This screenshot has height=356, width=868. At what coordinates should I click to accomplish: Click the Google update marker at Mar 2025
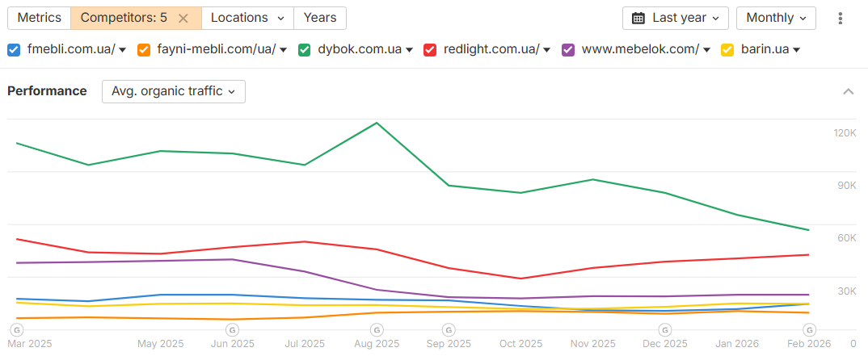click(15, 329)
